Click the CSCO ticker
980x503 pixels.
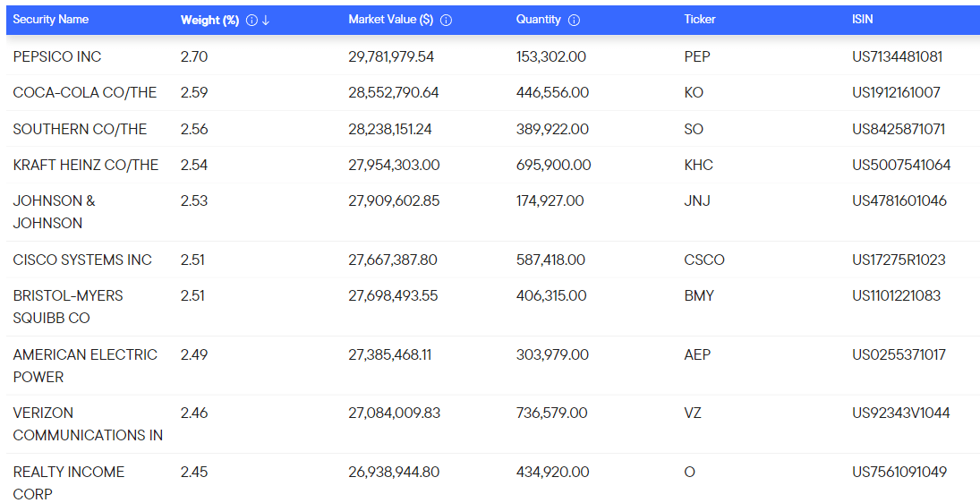[x=704, y=260]
